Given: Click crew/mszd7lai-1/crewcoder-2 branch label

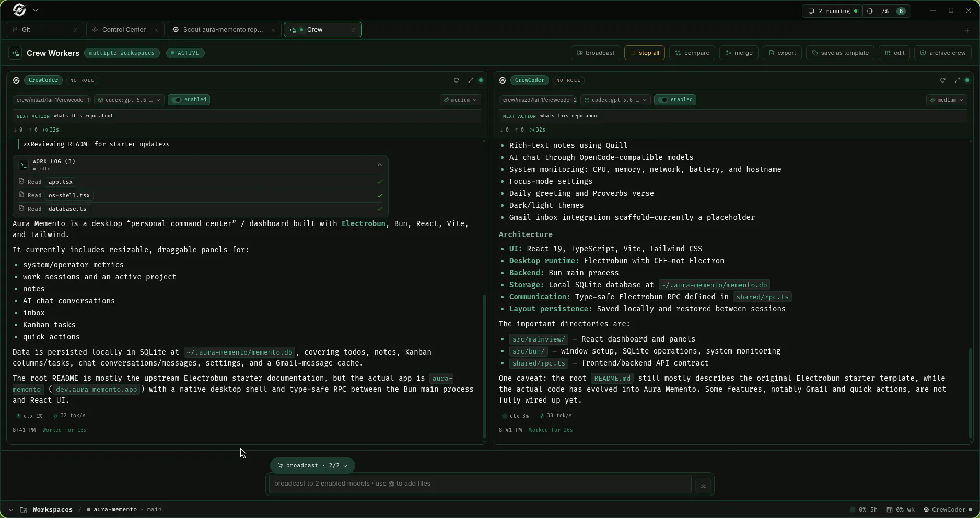Looking at the screenshot, I should coord(540,100).
